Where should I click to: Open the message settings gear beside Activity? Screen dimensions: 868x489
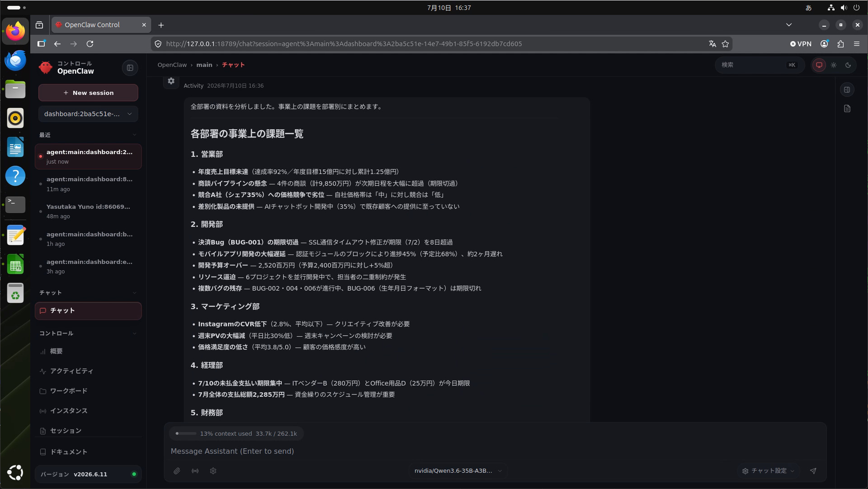tap(171, 81)
